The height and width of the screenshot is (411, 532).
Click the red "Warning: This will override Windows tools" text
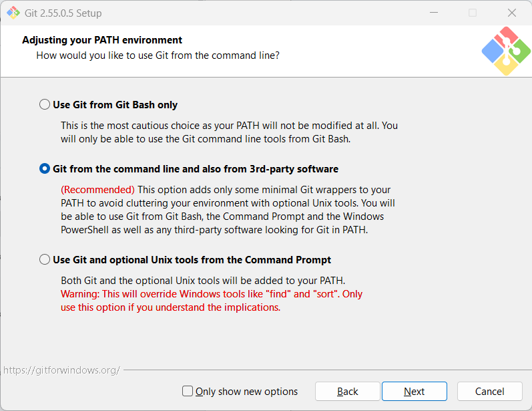pos(212,301)
